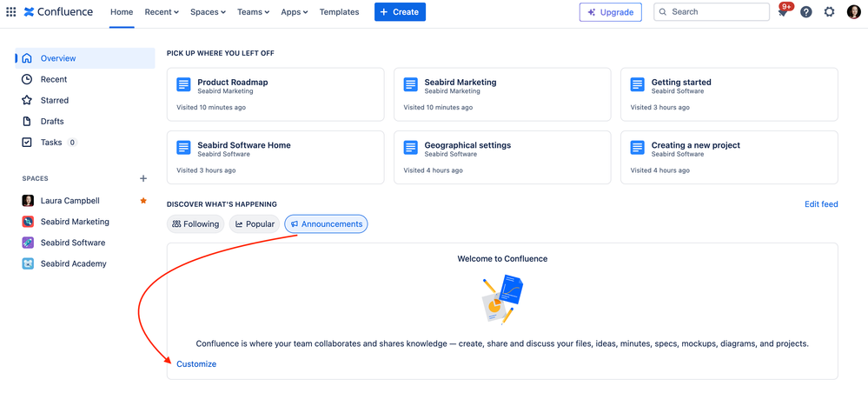Click the search magnifier icon

[x=663, y=11]
